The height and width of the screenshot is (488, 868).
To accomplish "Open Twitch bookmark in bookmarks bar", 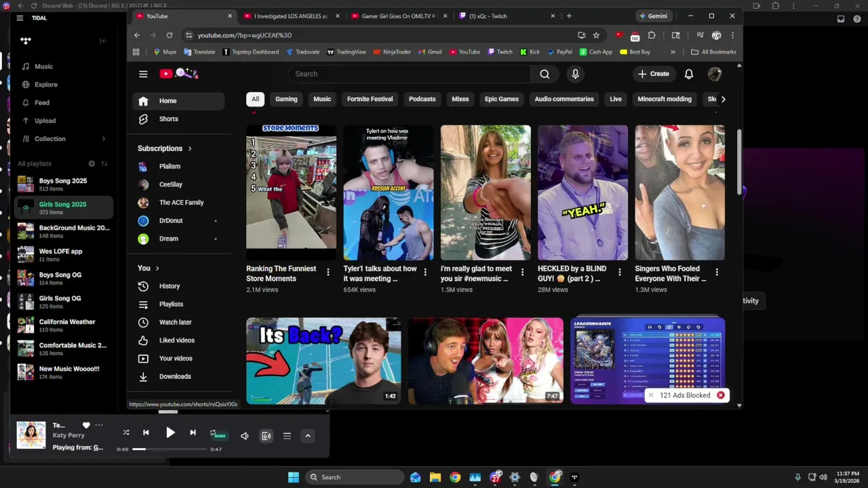I will point(500,52).
